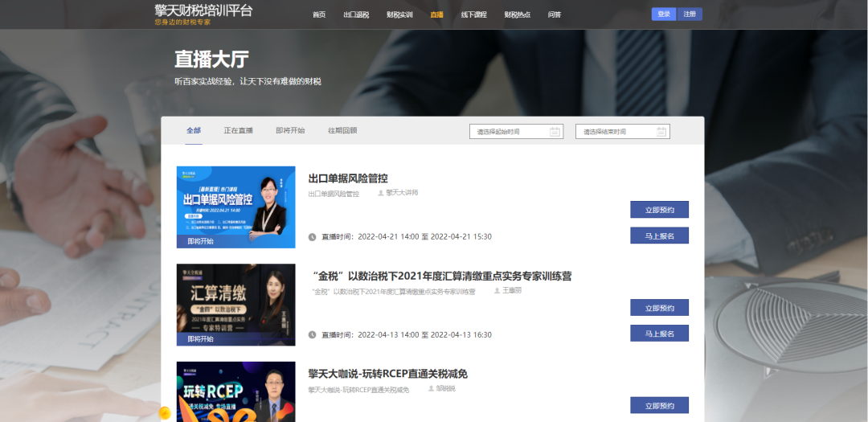This screenshot has width=868, height=422.
Task: Open bold title "金税"以数治税下2021年度汇算清缴重点实务专家训练营
Action: [442, 276]
